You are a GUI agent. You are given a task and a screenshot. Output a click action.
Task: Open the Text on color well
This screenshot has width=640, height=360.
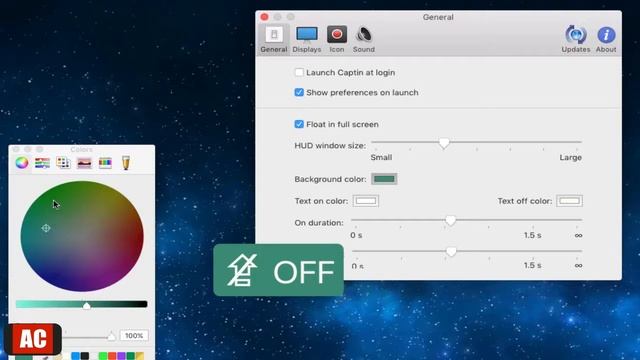366,201
